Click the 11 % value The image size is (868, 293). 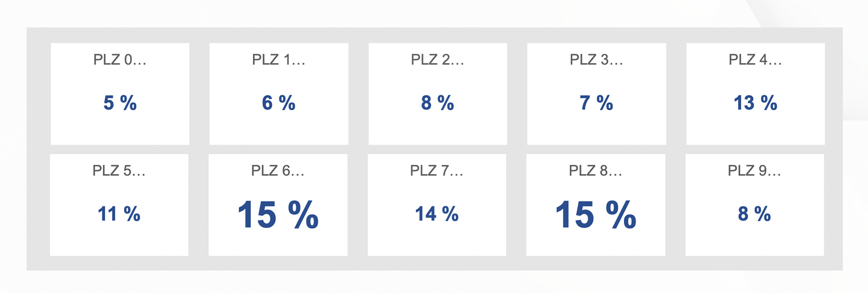pyautogui.click(x=119, y=214)
